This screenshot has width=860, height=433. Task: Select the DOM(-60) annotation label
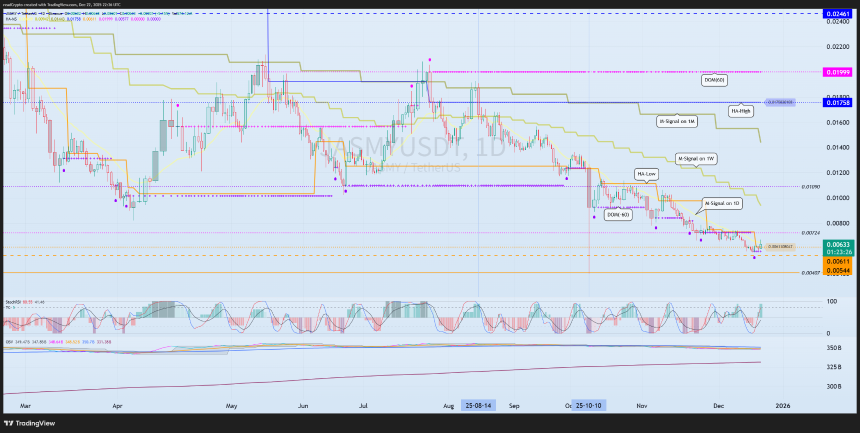pyautogui.click(x=618, y=216)
